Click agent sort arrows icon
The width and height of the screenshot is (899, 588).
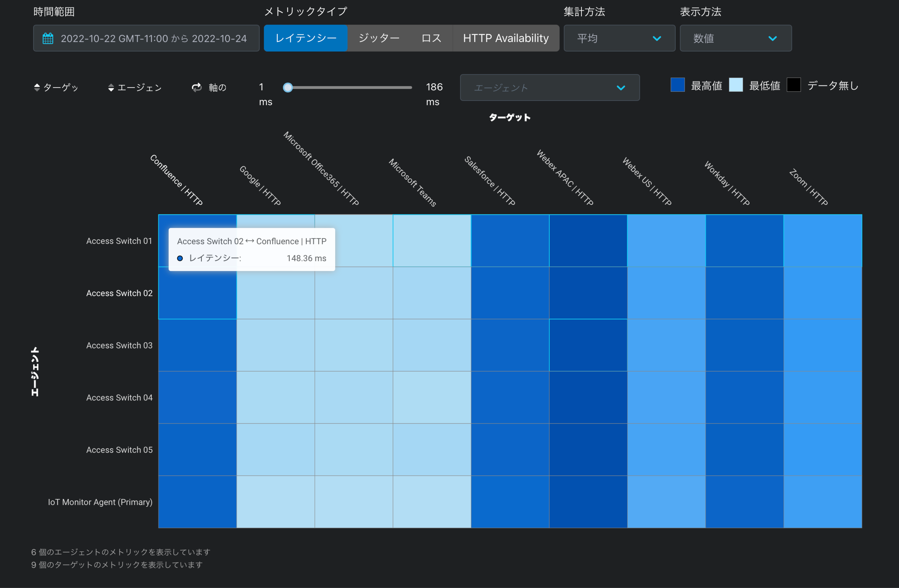click(x=111, y=88)
